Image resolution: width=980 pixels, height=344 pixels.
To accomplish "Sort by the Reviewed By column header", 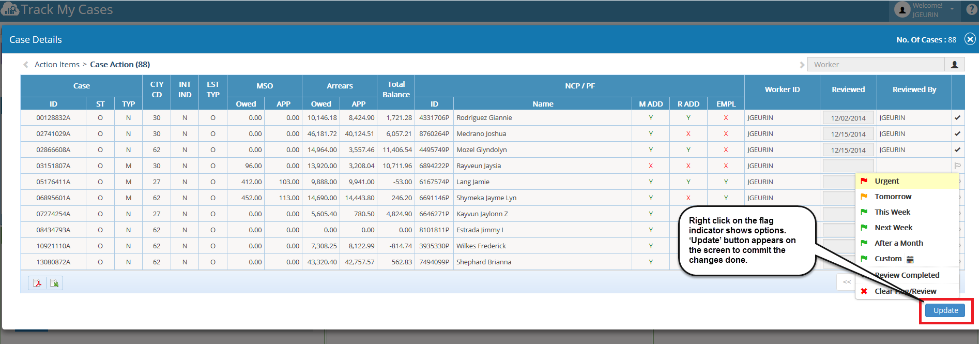I will (914, 89).
